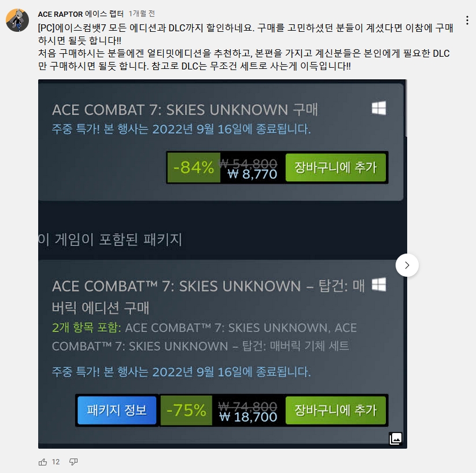Click the 이 게임이 포함된 패키지 heading
476x473 pixels.
pos(110,240)
